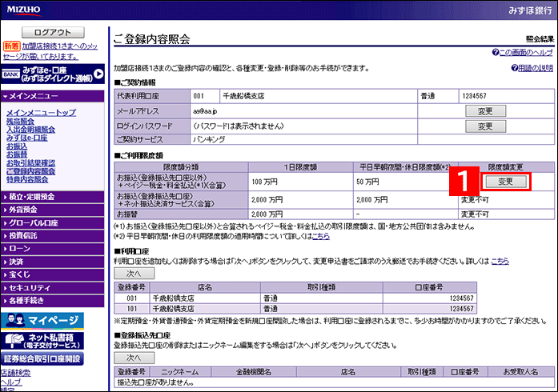Expand the ローン menu

53,249
